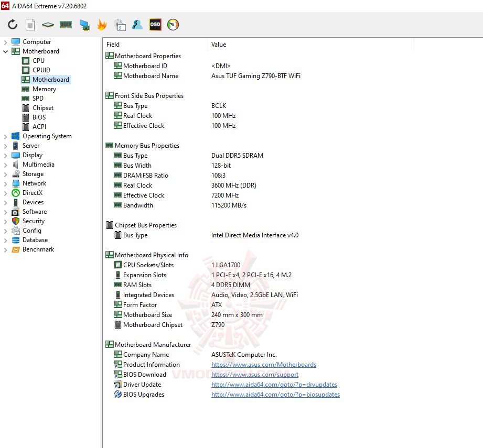Select the Expansion Slots row
483x448 pixels.
click(202, 275)
